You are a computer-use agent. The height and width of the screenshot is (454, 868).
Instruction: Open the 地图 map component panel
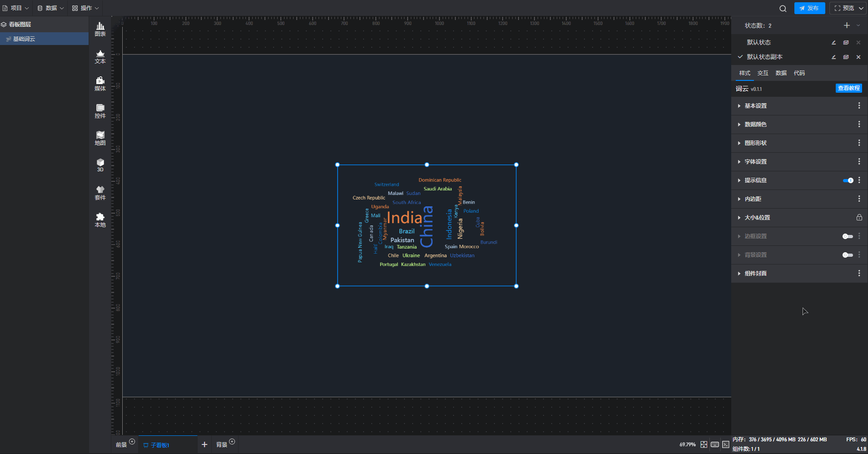point(100,138)
